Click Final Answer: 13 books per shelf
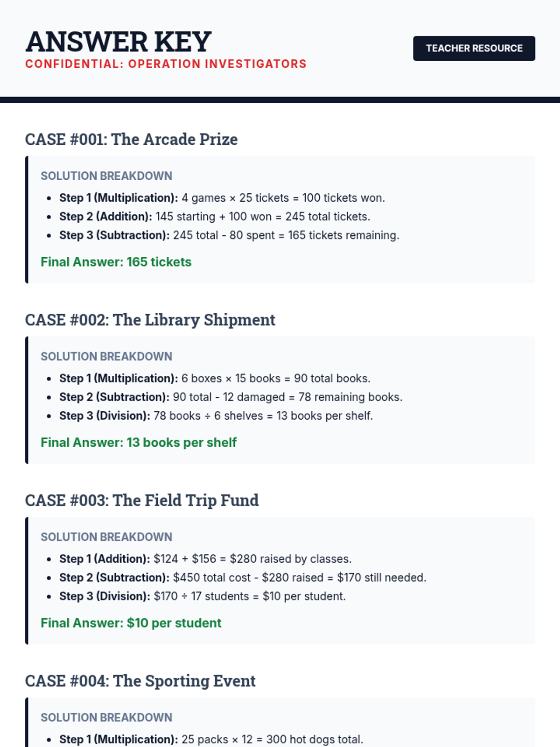This screenshot has height=747, width=560. pyautogui.click(x=139, y=443)
